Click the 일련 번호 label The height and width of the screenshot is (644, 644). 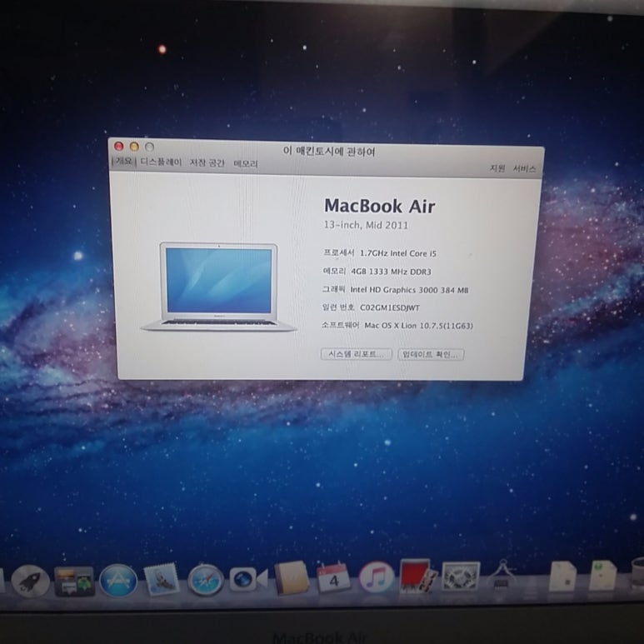pyautogui.click(x=338, y=307)
